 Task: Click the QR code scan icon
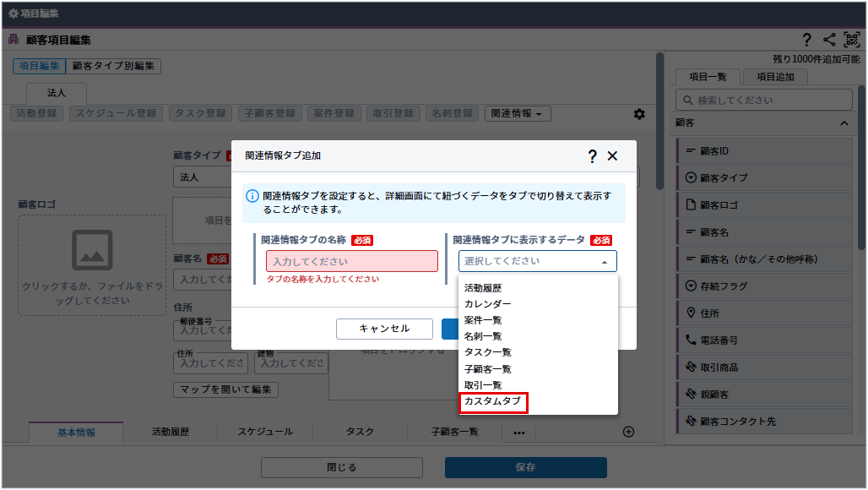pos(851,40)
